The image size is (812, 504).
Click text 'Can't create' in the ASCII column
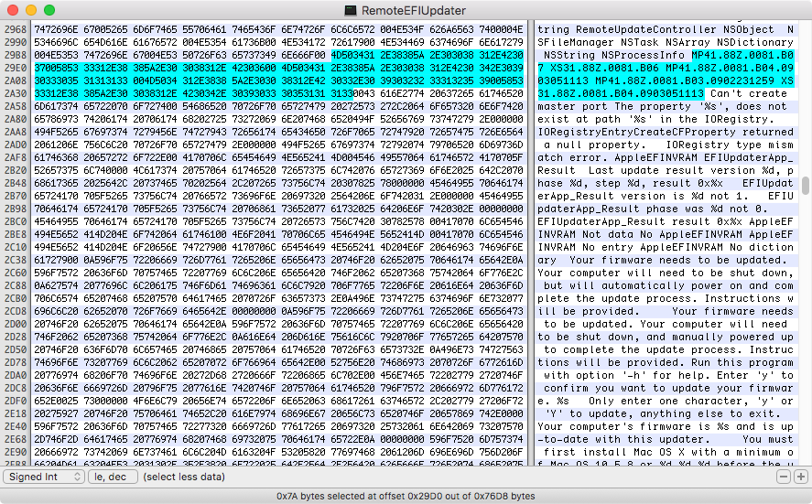748,93
